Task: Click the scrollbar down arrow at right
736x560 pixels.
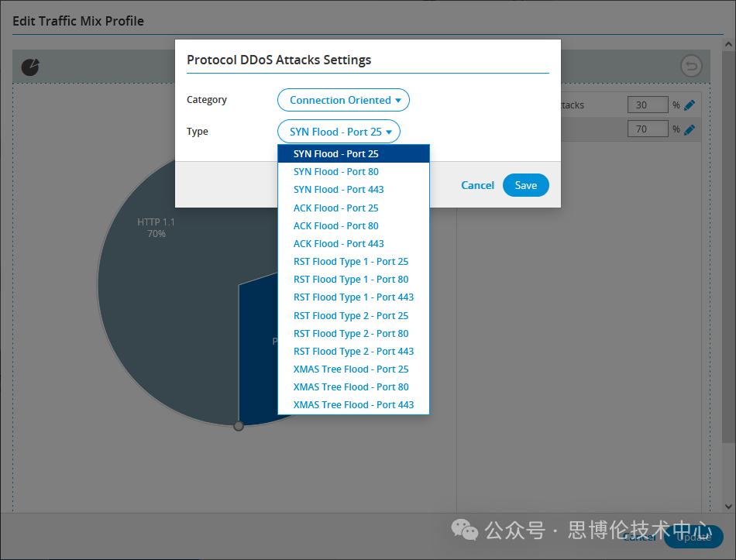Action: click(x=727, y=506)
